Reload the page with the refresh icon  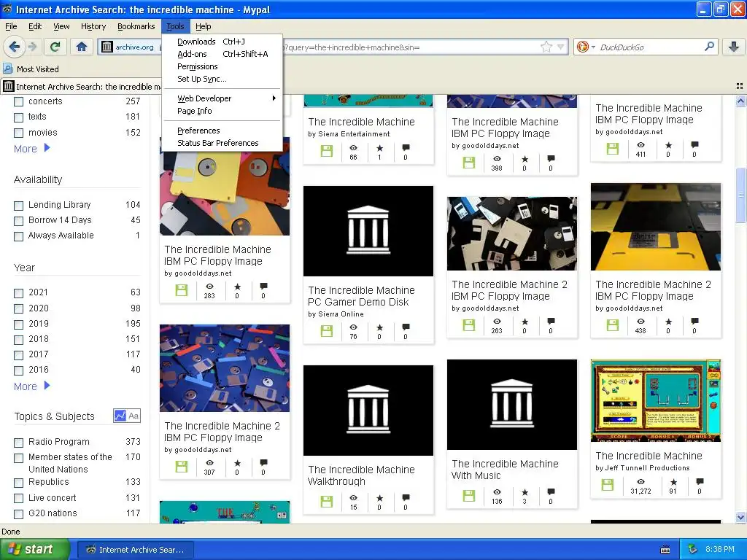pos(55,47)
